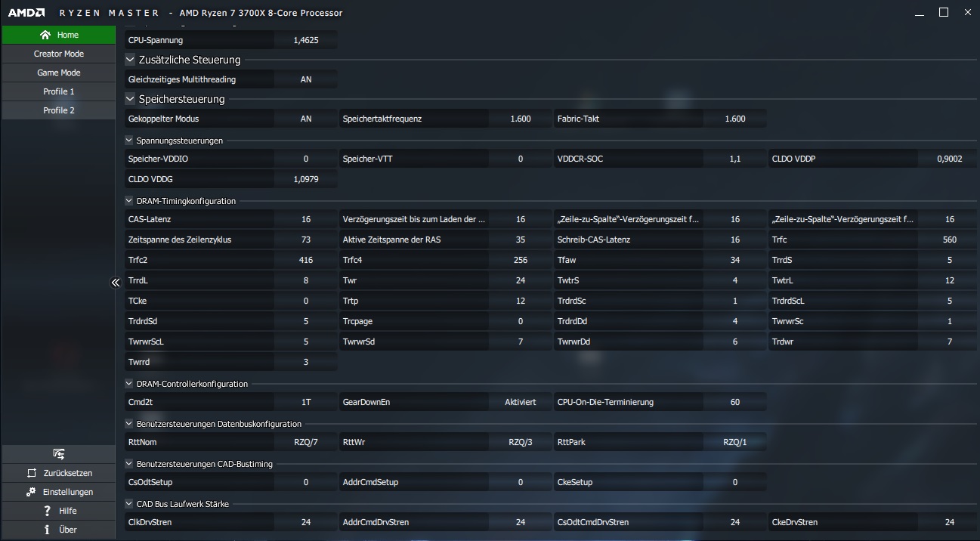Image resolution: width=980 pixels, height=541 pixels.
Task: Collapse Benutzersteuerungen Datenbuskonfiguration section
Action: pos(129,424)
